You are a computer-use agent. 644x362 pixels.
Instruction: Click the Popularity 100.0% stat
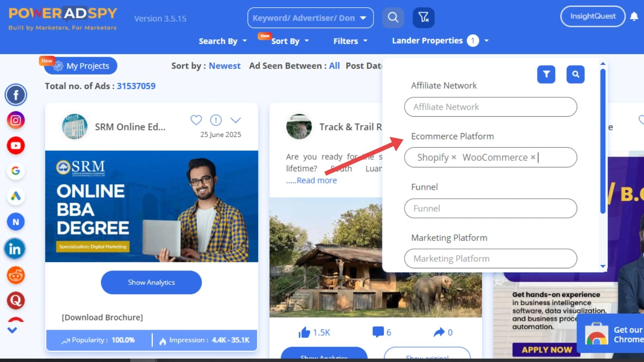tap(98, 340)
